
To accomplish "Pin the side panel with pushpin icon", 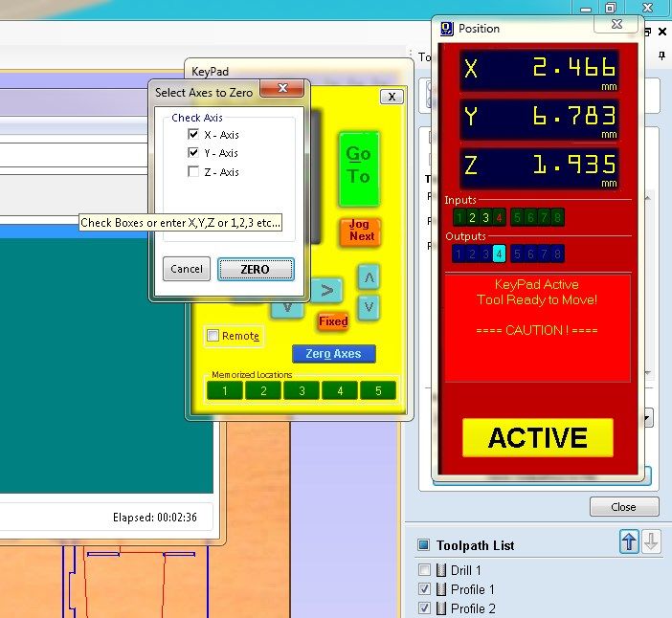I will [661, 56].
